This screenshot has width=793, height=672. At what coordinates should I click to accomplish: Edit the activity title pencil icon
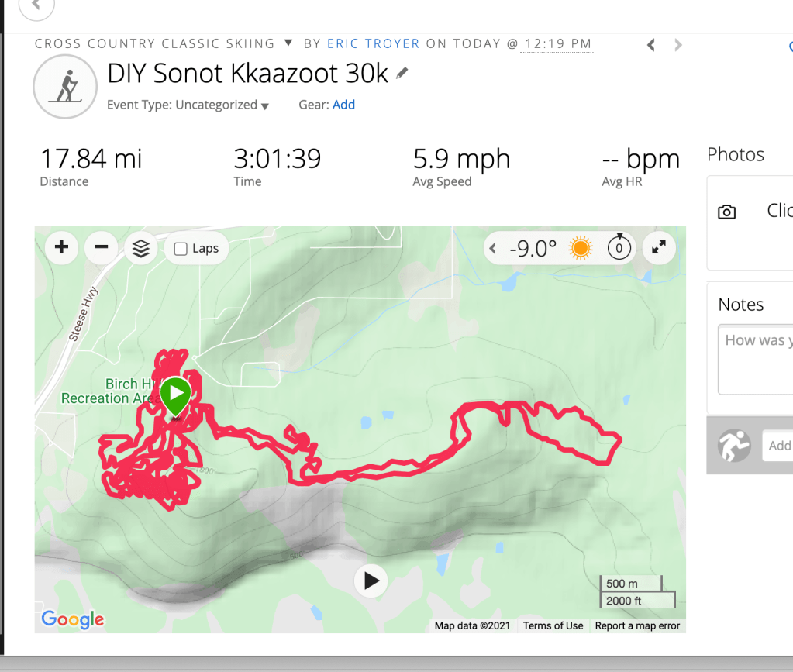pos(402,74)
